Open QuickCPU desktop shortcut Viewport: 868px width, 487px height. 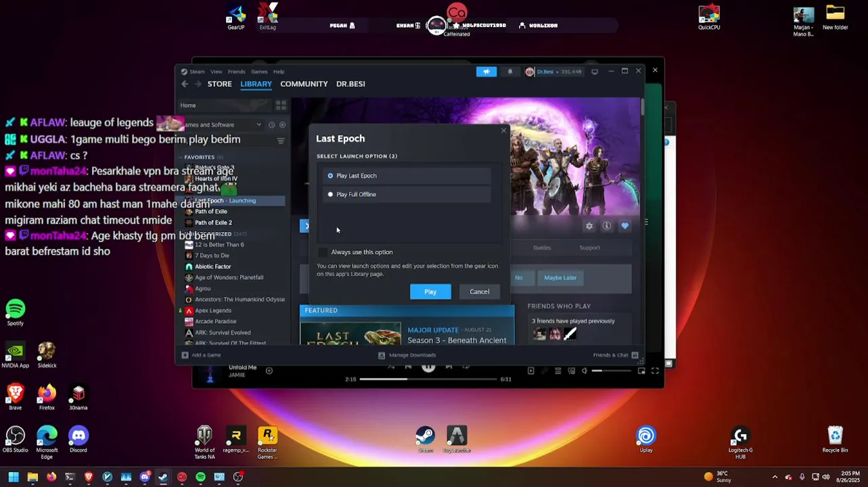pos(709,18)
